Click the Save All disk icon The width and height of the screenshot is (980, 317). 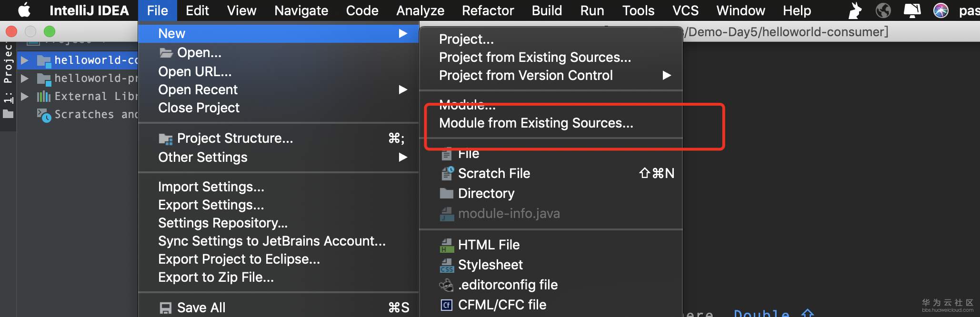(165, 308)
